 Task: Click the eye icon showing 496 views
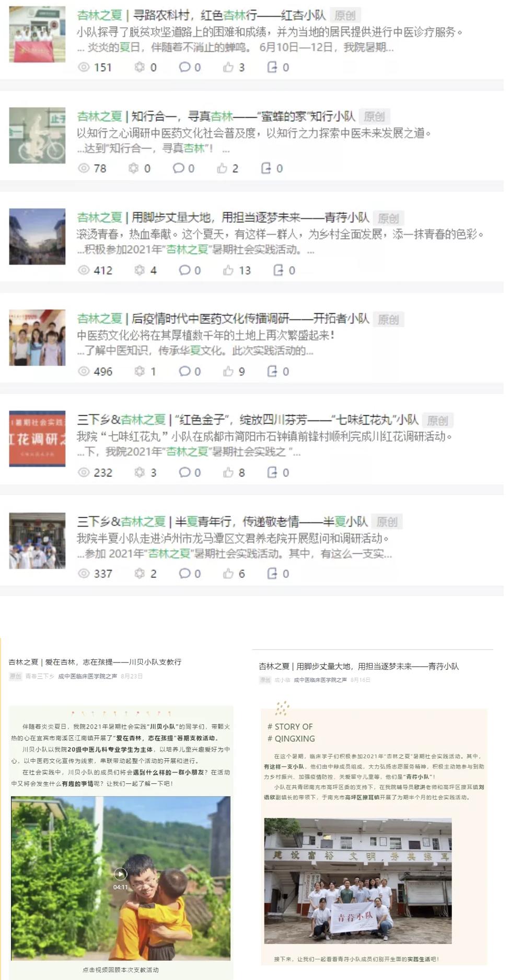(84, 371)
